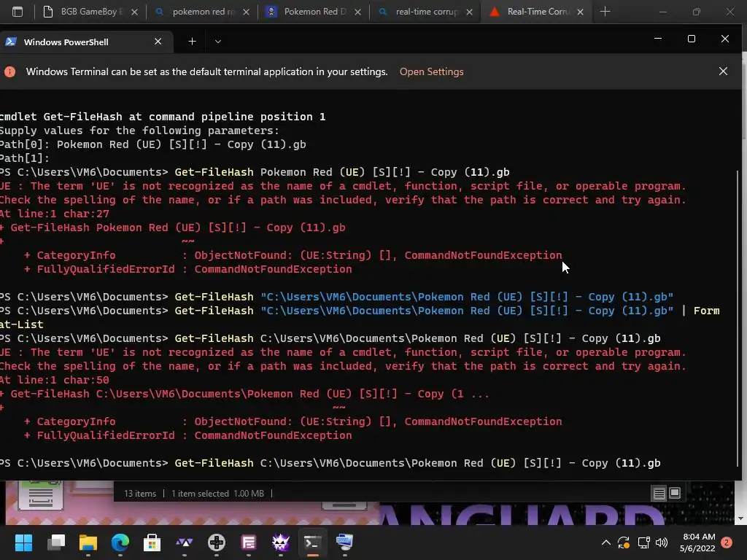Open the pink notes app in taskbar
This screenshot has height=560, width=747.
point(249,542)
